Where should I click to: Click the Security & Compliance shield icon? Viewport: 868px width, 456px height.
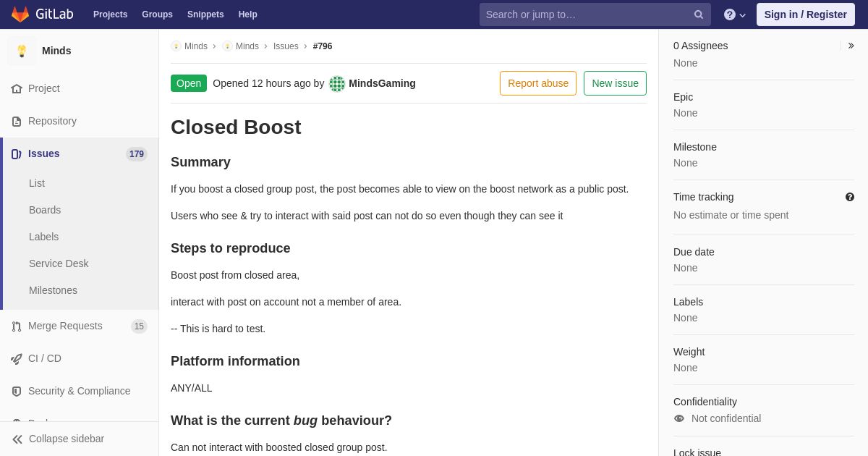tap(17, 392)
